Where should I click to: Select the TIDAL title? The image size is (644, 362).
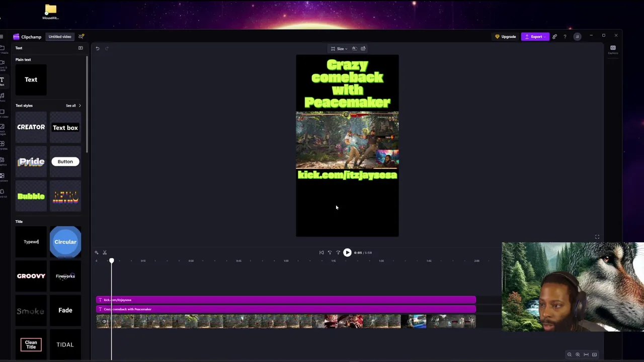coord(65,344)
